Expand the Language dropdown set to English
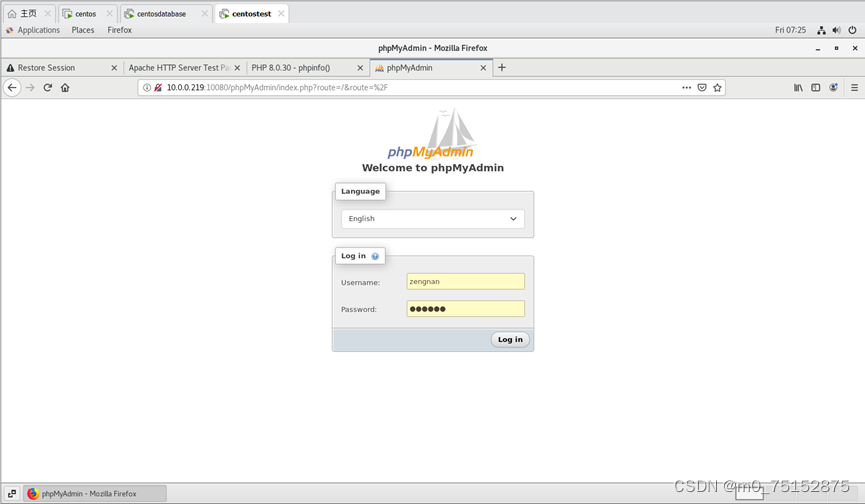865x504 pixels. tap(432, 219)
